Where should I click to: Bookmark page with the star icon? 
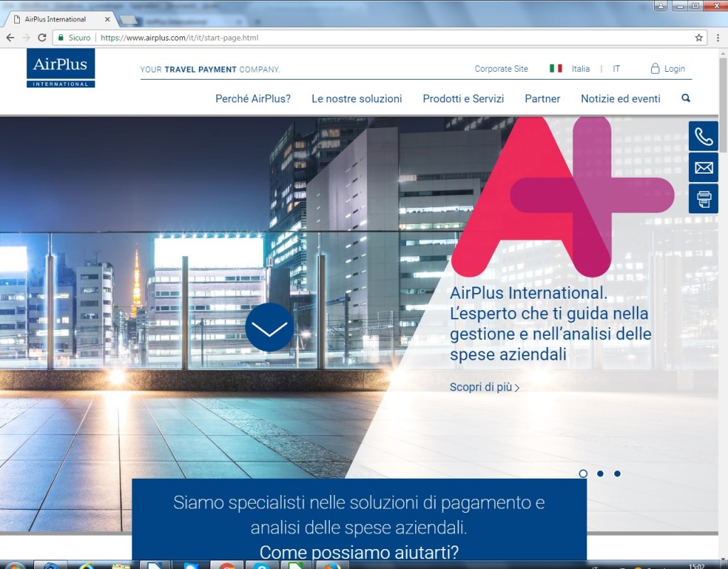pos(699,38)
